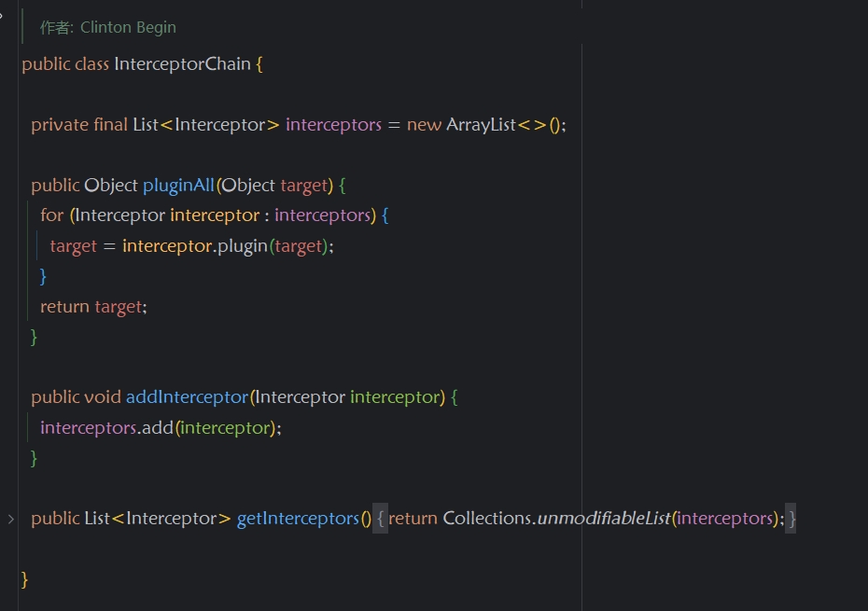Click the Collections class reference

(x=488, y=519)
